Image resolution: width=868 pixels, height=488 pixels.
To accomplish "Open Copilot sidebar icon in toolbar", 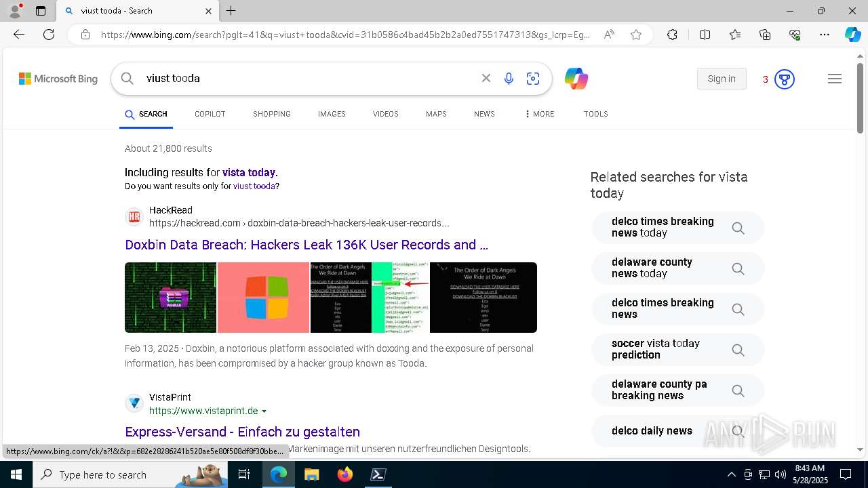I will coord(852,35).
